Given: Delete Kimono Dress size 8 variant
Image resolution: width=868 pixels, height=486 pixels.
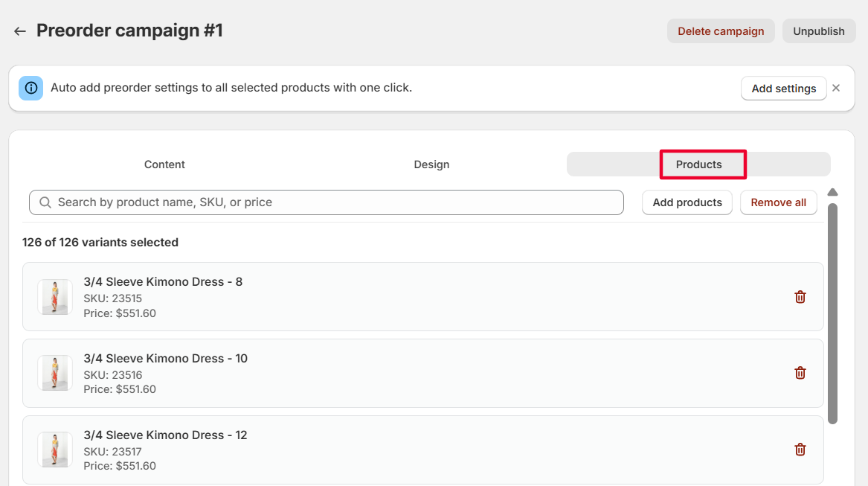Looking at the screenshot, I should coord(800,297).
